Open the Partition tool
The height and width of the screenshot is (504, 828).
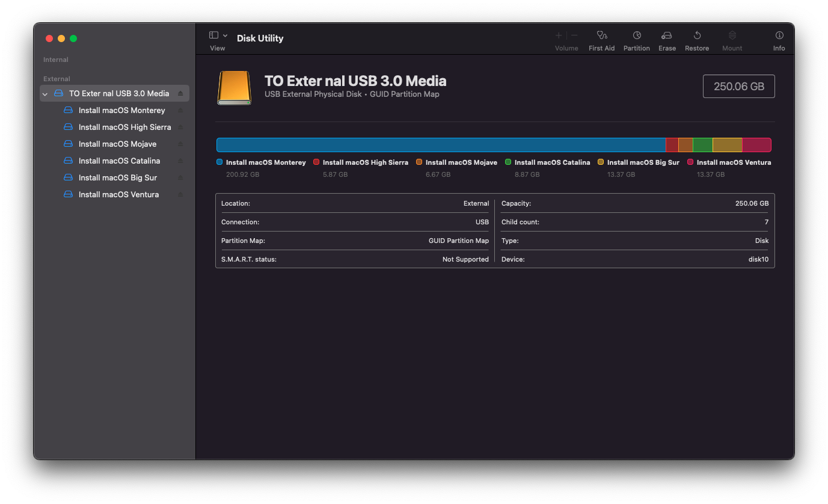[x=637, y=35]
